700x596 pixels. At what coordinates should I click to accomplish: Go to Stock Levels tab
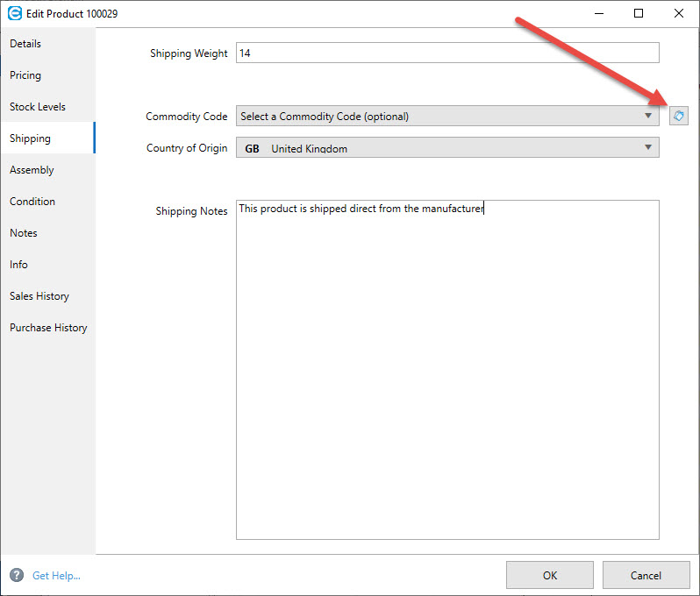(38, 107)
